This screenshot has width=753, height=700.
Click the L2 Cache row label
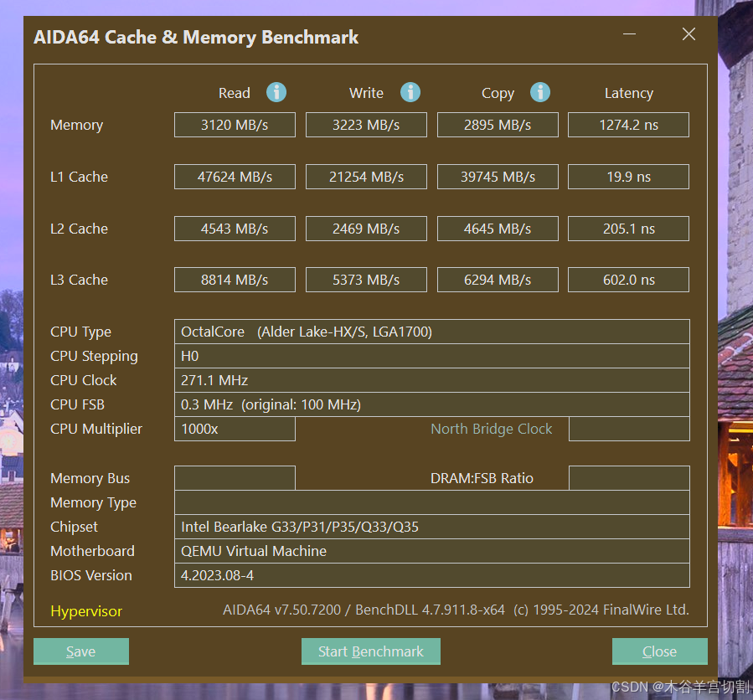point(80,229)
